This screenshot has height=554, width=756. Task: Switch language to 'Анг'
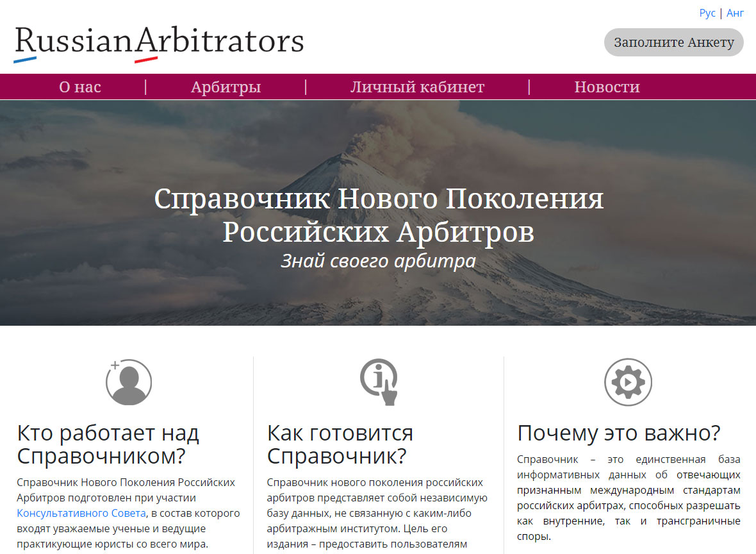pos(735,13)
